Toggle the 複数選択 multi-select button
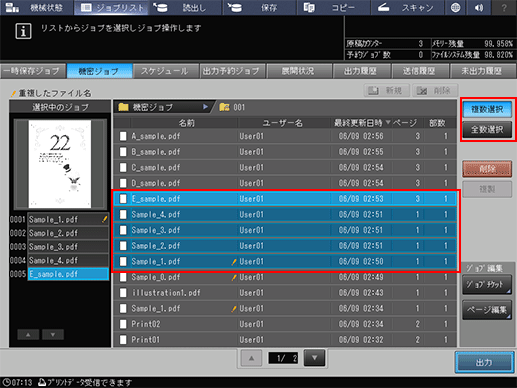Image resolution: width=517 pixels, height=388 pixels. pyautogui.click(x=487, y=109)
